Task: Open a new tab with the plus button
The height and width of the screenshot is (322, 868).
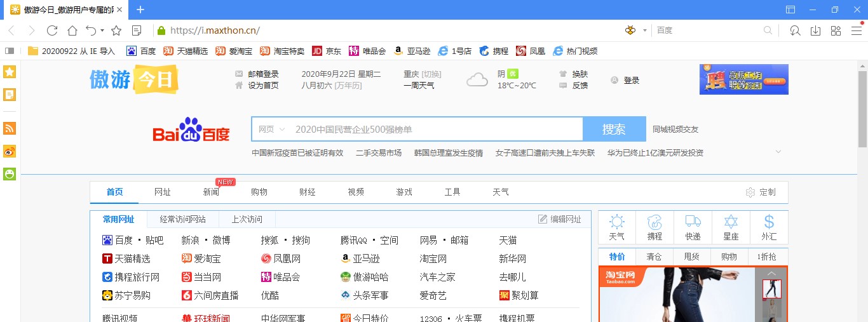Action: point(140,10)
